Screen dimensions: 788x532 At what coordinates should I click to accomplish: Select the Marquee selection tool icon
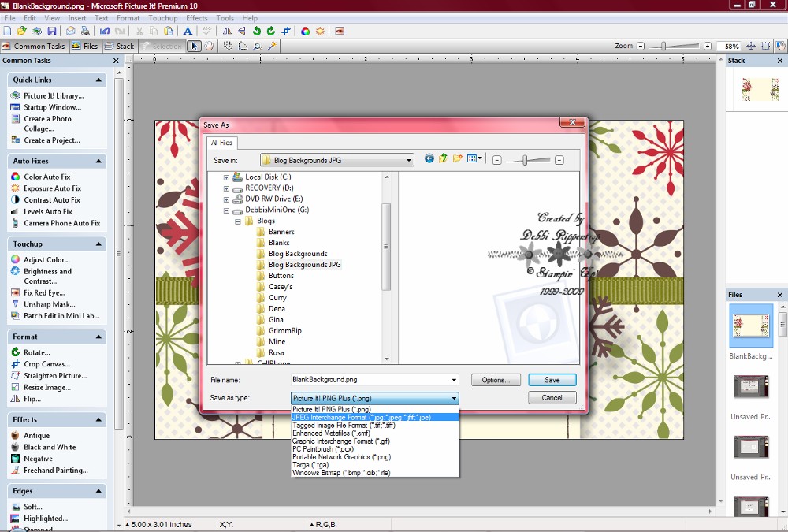click(x=229, y=47)
